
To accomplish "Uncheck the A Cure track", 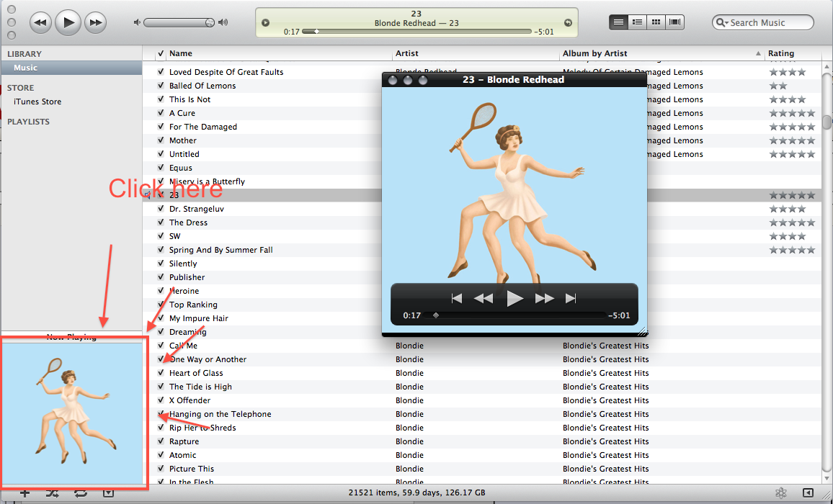I will 161,113.
